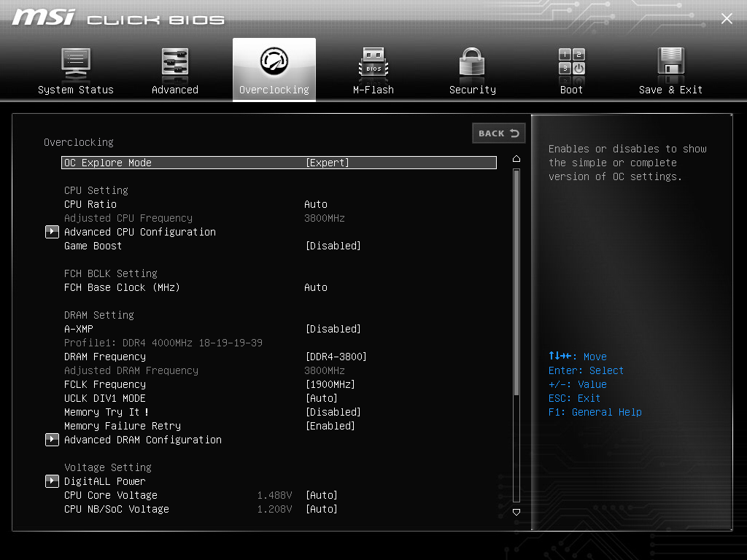Click the MSI Click BIOS logo
The image size is (747, 560).
pyautogui.click(x=118, y=17)
